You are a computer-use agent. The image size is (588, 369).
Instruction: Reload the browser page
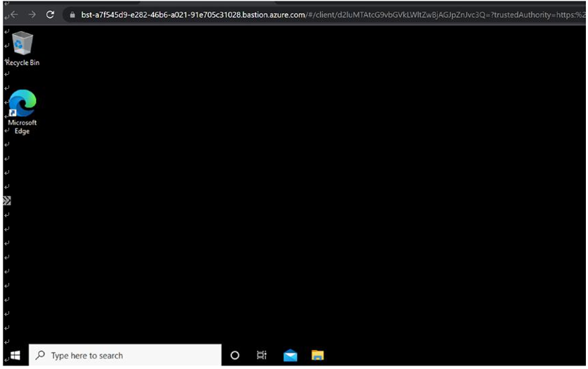[50, 15]
